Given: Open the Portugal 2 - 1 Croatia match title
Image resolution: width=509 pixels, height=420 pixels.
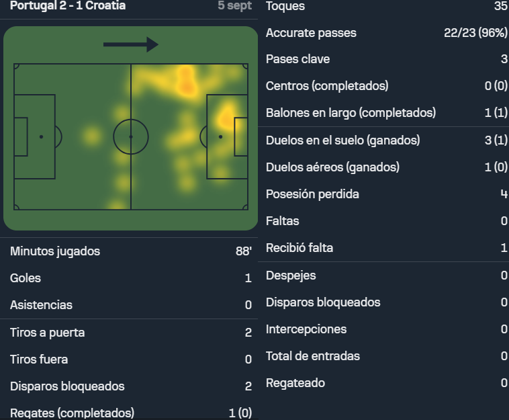Looking at the screenshot, I should 68,5.
